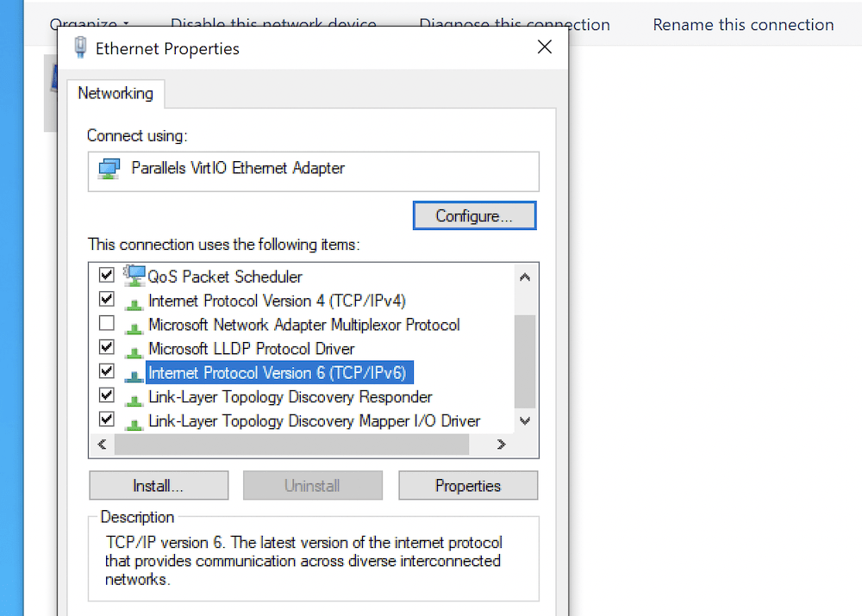Select the Networking tab
Screen dimensions: 862x616
click(x=116, y=93)
